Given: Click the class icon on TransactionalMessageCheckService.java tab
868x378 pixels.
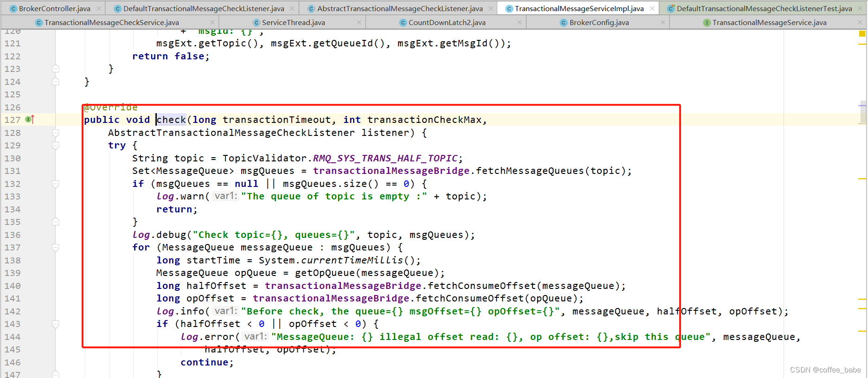Looking at the screenshot, I should coord(39,22).
